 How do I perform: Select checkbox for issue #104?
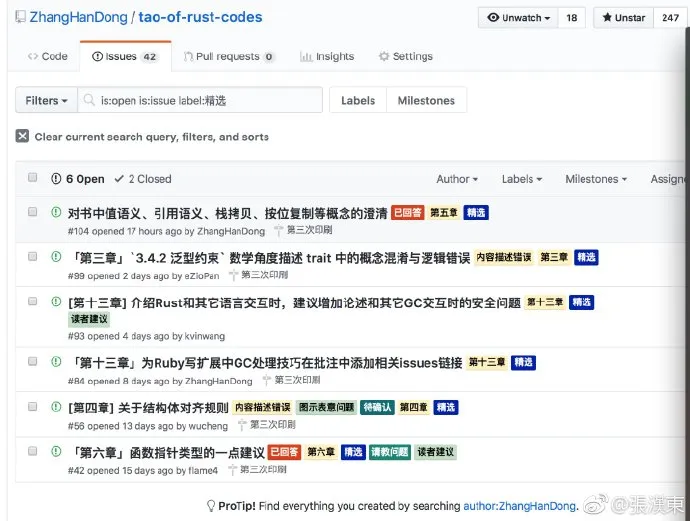(33, 212)
